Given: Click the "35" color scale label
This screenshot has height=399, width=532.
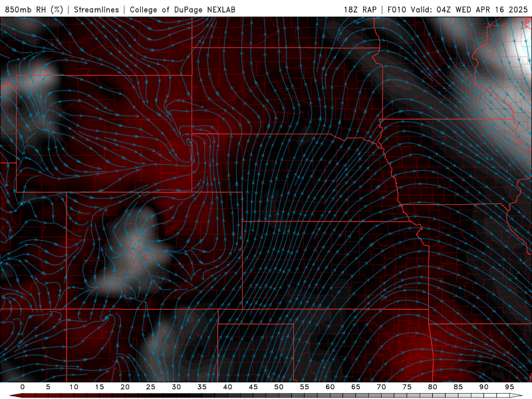Looking at the screenshot, I should tap(202, 387).
